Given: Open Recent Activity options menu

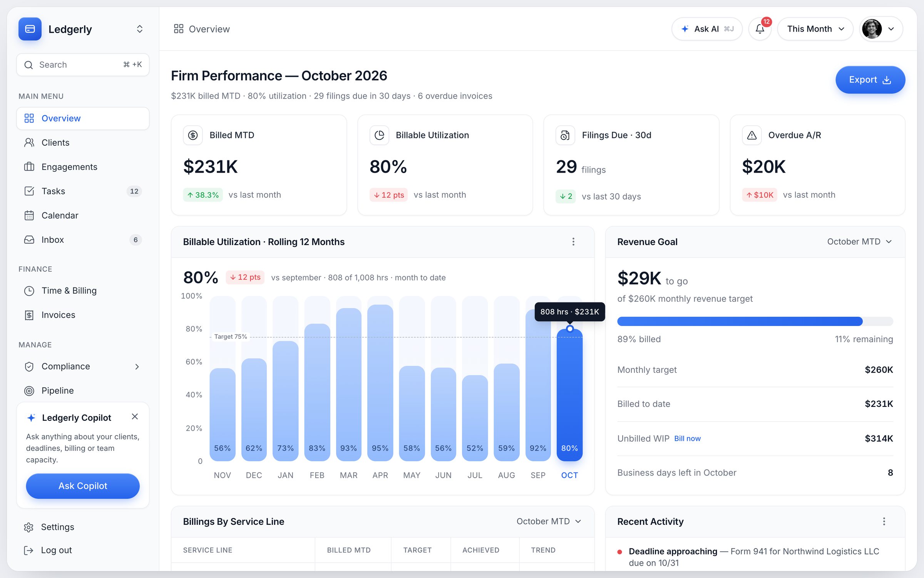Looking at the screenshot, I should [x=884, y=521].
